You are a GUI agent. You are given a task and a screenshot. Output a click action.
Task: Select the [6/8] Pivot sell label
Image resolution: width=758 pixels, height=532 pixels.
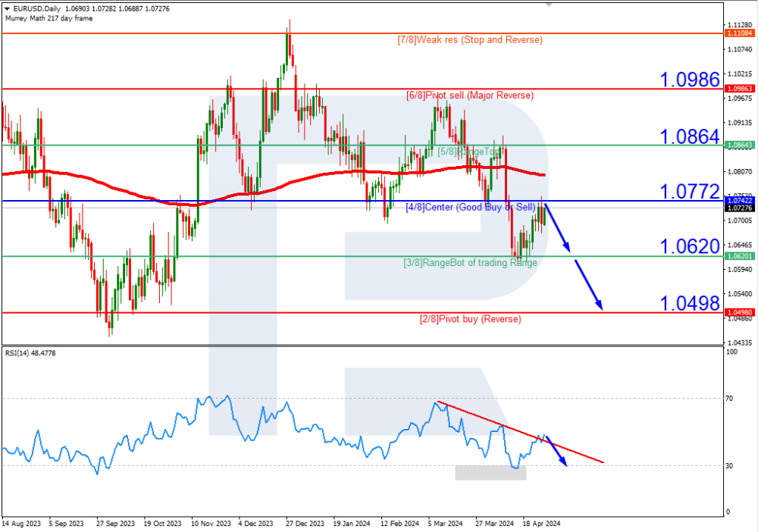pyautogui.click(x=469, y=95)
